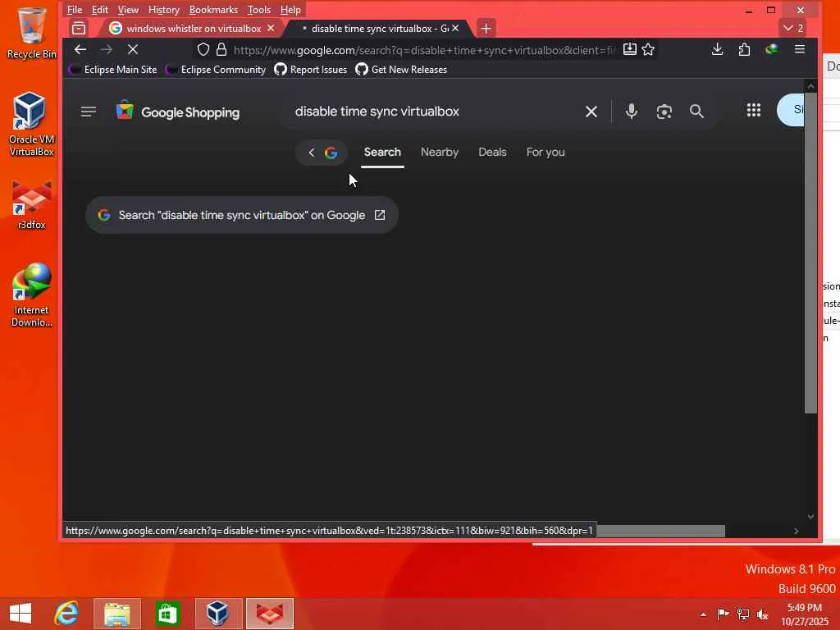Open Eclipse Main Site bookmark
Screen dimensions: 840x630
[113, 70]
